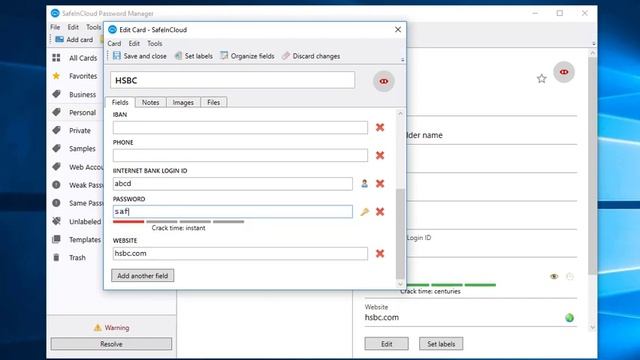
Task: Delete the IBAN field with red X
Action: click(380, 127)
